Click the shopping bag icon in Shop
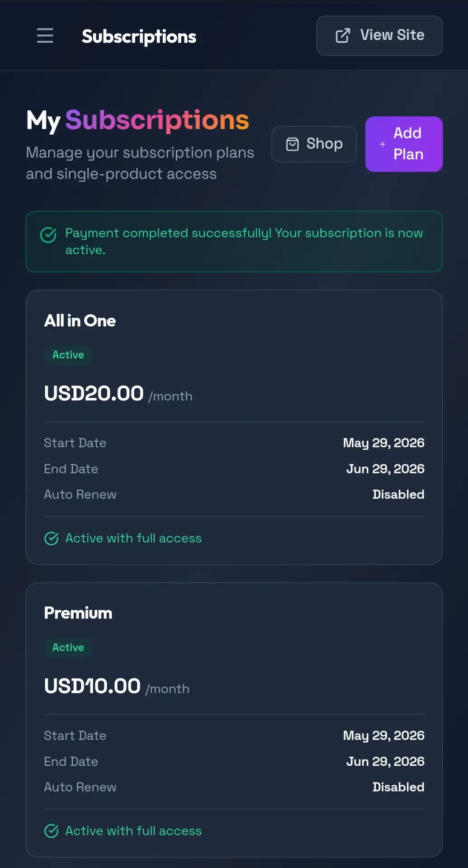 click(293, 144)
